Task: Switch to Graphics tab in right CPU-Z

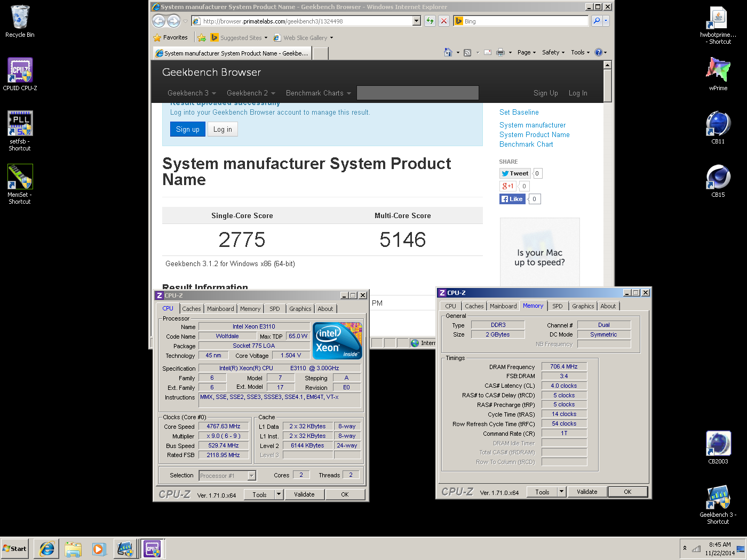Action: [583, 306]
